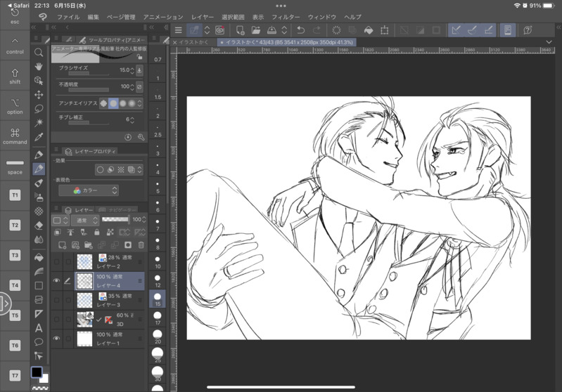Open the expression color カラー dropdown
The image size is (562, 392).
(x=89, y=190)
